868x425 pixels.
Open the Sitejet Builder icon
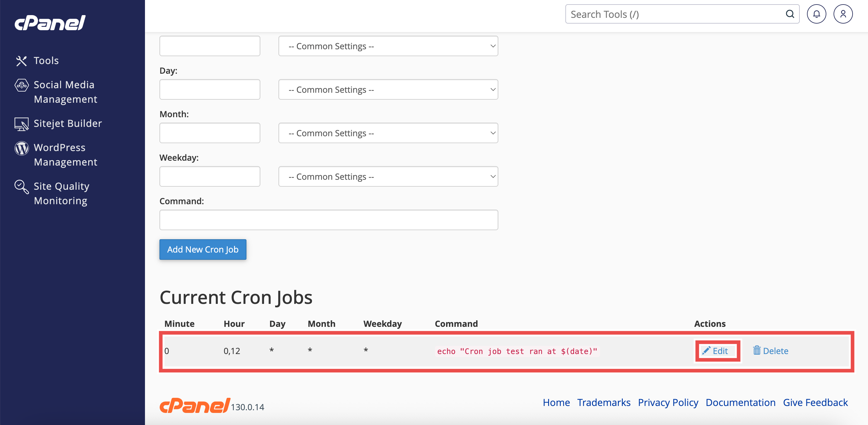[x=21, y=124]
